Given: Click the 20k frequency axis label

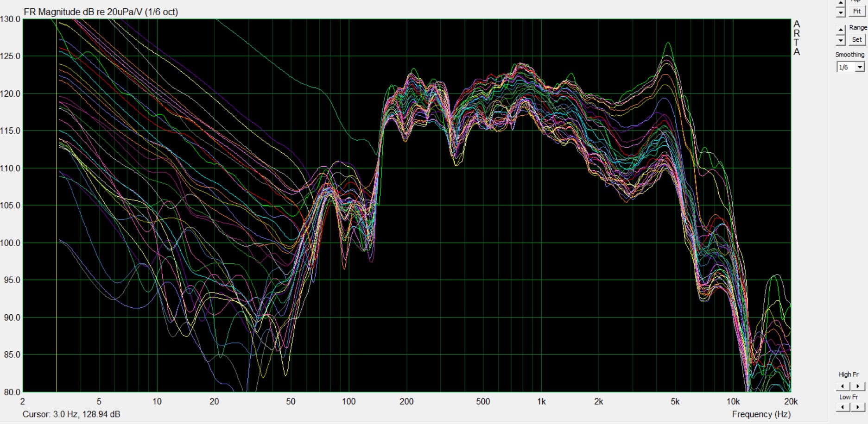Looking at the screenshot, I should [x=791, y=401].
